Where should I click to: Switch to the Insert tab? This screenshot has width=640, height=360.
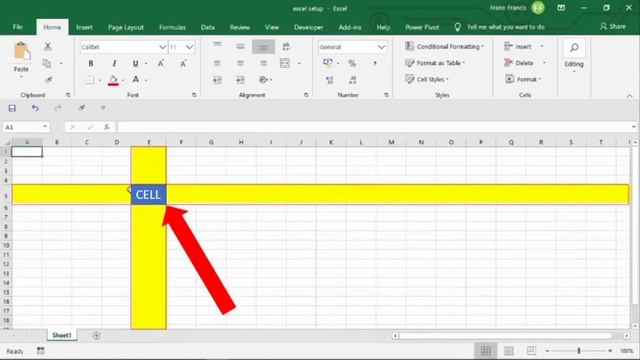(84, 27)
